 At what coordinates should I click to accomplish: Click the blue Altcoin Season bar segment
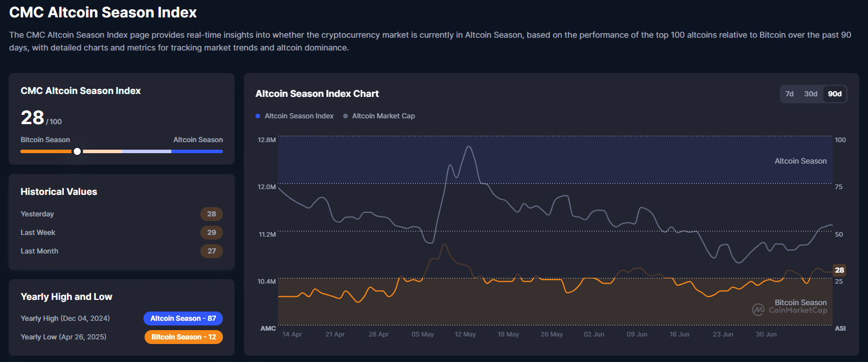pyautogui.click(x=197, y=151)
